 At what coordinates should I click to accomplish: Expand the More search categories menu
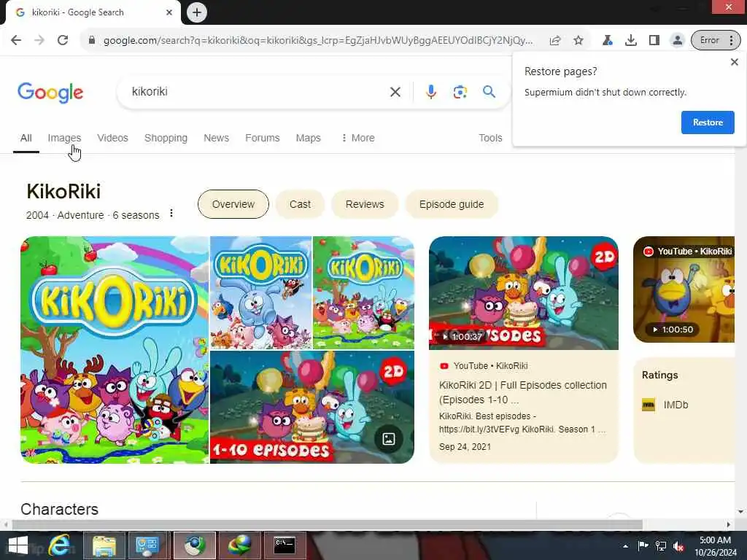pos(357,138)
